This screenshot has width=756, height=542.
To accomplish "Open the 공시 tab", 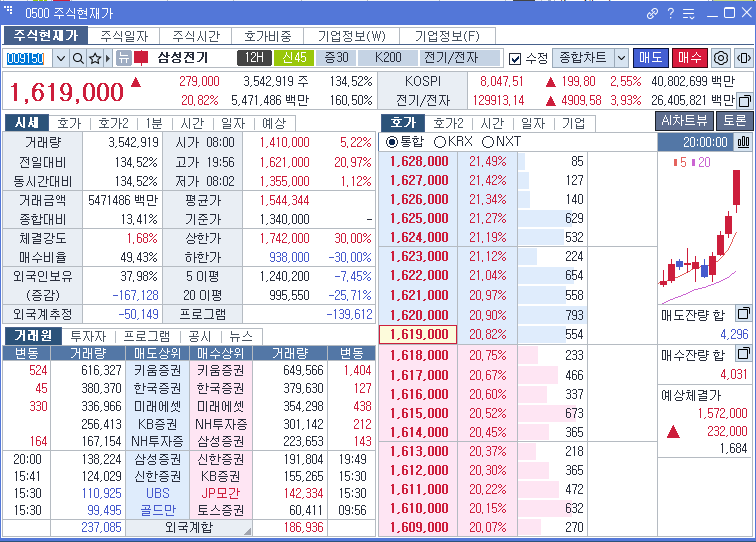I will pyautogui.click(x=200, y=336).
